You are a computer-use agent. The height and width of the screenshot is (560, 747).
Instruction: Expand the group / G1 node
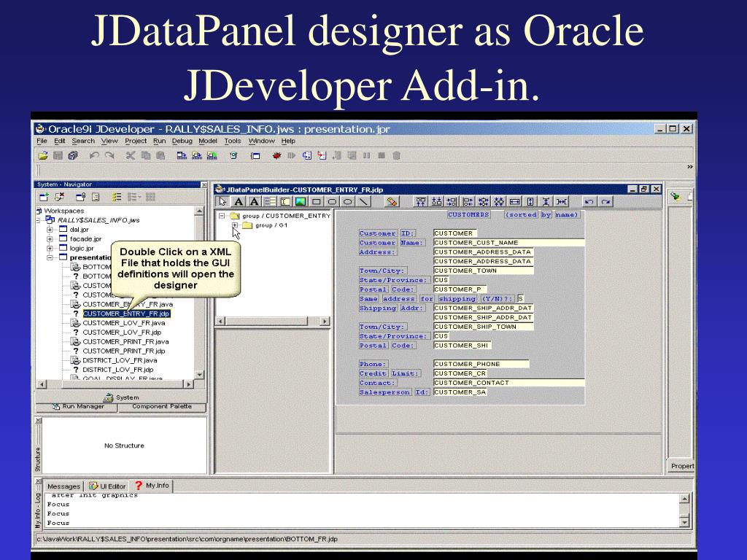pos(235,225)
